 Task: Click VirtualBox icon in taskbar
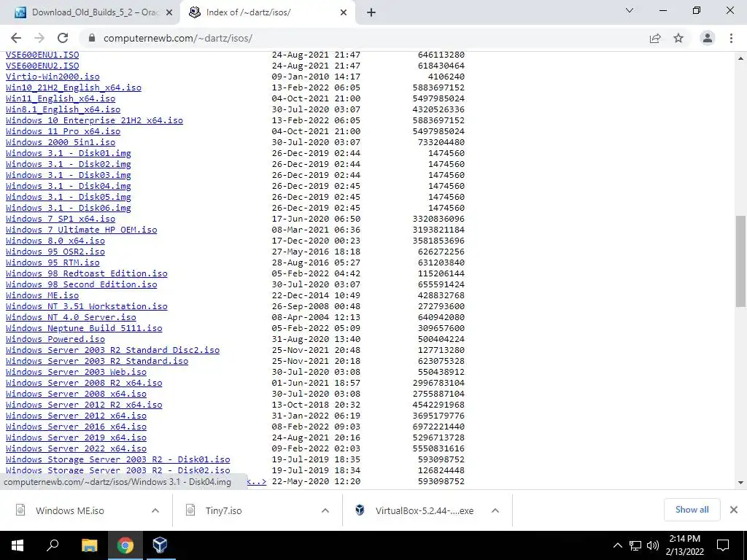[160, 545]
